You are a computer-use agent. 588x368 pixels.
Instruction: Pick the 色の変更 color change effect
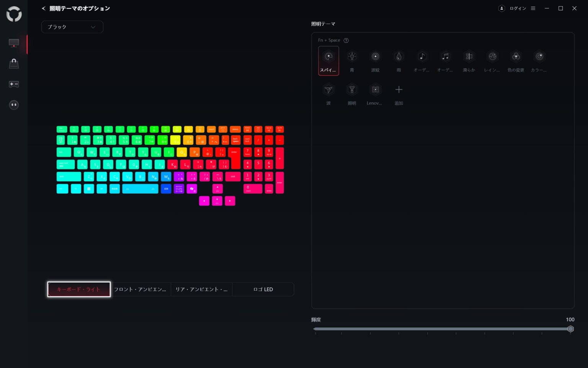tap(516, 57)
